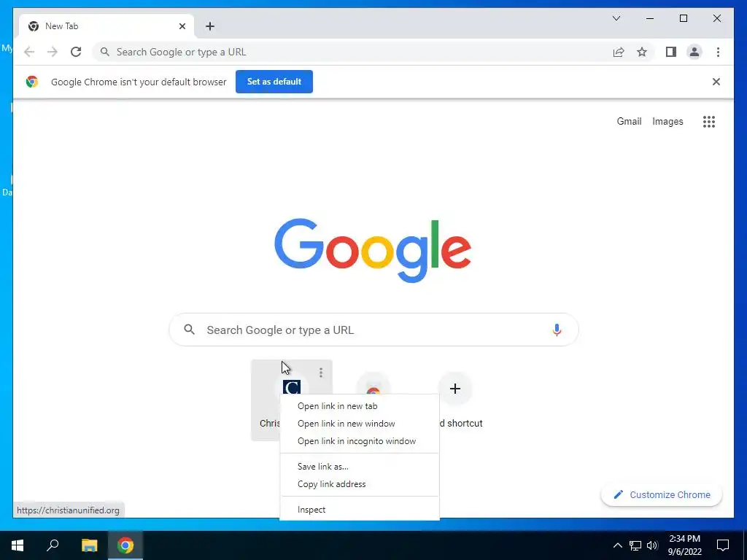Click the Google logo
747x560 pixels.
373,251
